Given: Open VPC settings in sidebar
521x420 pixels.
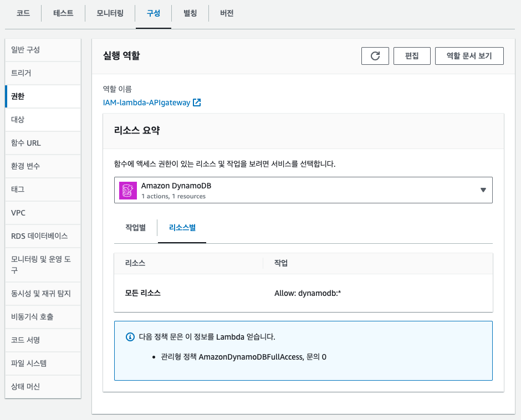Looking at the screenshot, I should pyautogui.click(x=43, y=213).
